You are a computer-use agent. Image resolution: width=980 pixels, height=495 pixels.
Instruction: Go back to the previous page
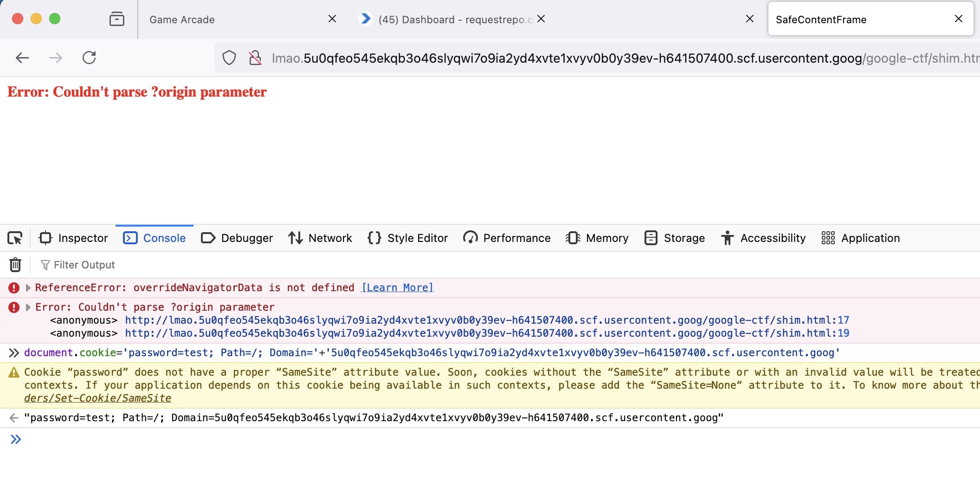(x=22, y=58)
